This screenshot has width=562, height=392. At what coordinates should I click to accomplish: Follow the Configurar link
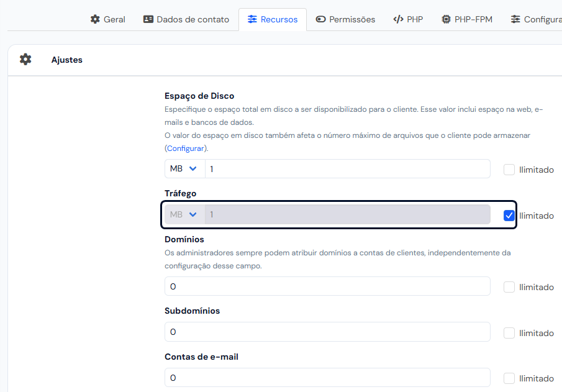(185, 148)
